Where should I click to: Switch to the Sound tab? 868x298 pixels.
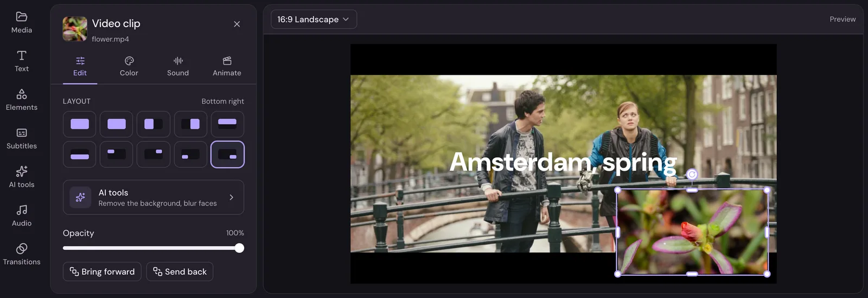click(178, 67)
